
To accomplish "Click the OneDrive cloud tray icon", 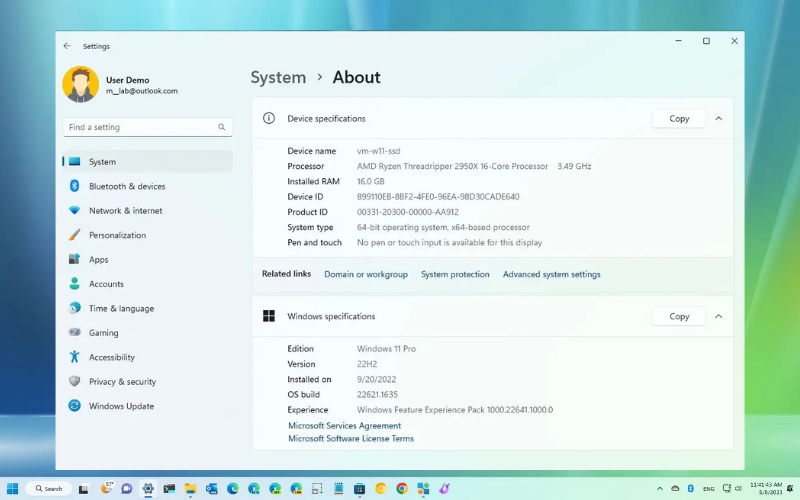I will pyautogui.click(x=675, y=489).
